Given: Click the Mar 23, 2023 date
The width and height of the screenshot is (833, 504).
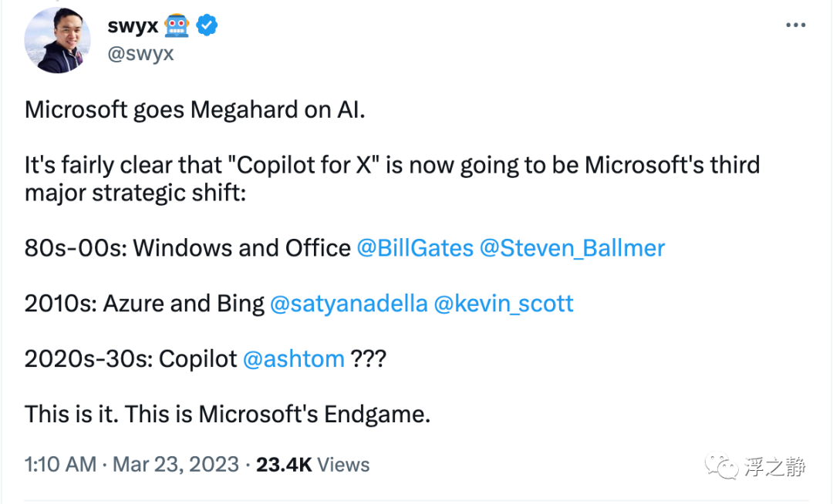Looking at the screenshot, I should pyautogui.click(x=176, y=465).
